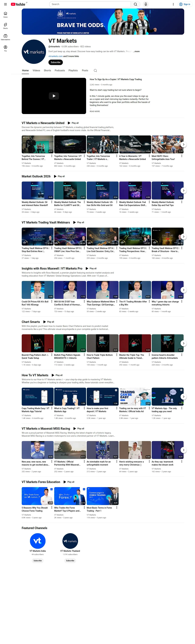195x644 pixels.
Task: Select the channel Home tab
Action: coord(25,71)
